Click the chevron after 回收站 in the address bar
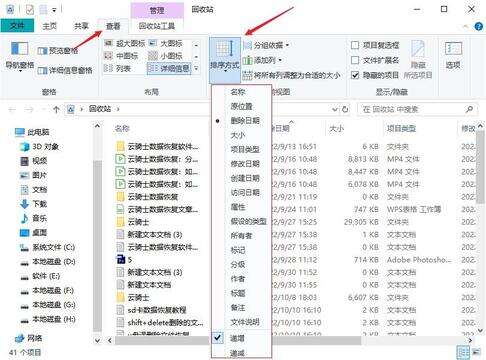Screen dimensions: 486x360 [118, 109]
